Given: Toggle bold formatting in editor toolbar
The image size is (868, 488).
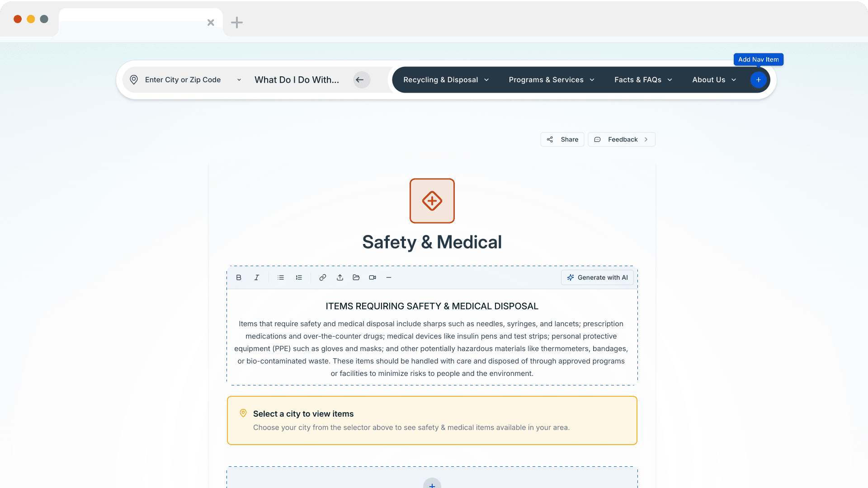Looking at the screenshot, I should tap(239, 277).
